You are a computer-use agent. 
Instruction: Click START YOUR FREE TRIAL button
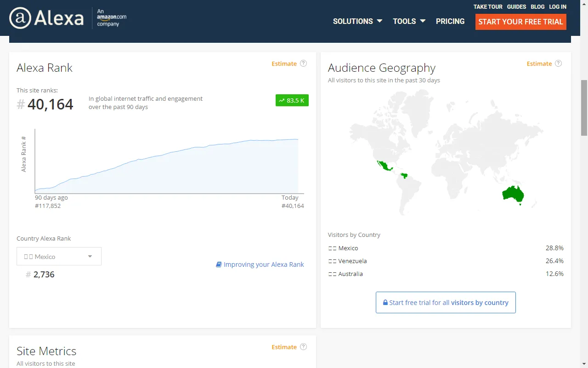click(x=520, y=22)
